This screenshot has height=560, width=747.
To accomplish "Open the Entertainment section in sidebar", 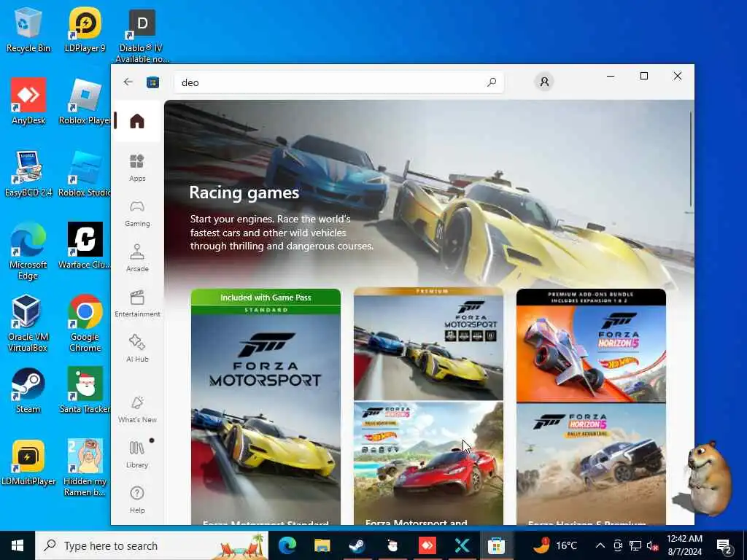I will click(137, 303).
